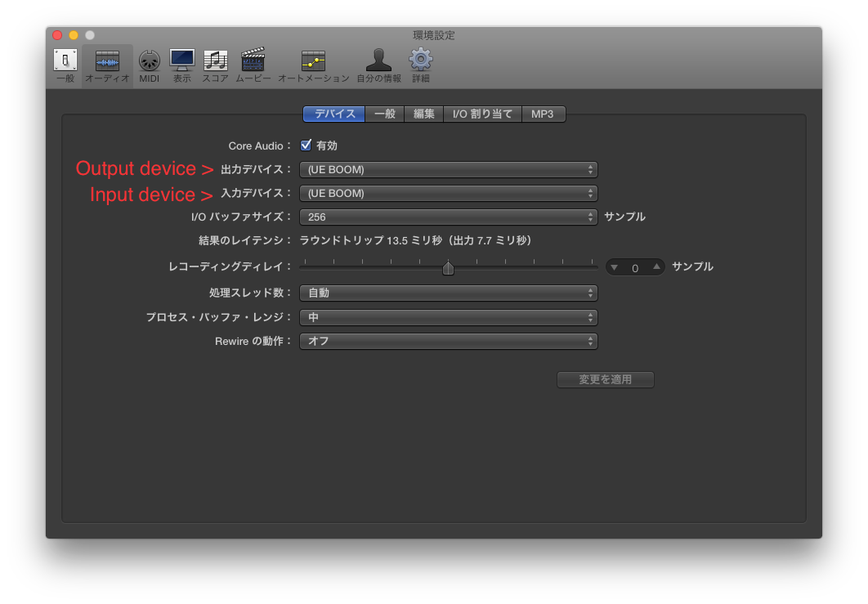
Task: Switch to the 編集 tab
Action: 424,114
